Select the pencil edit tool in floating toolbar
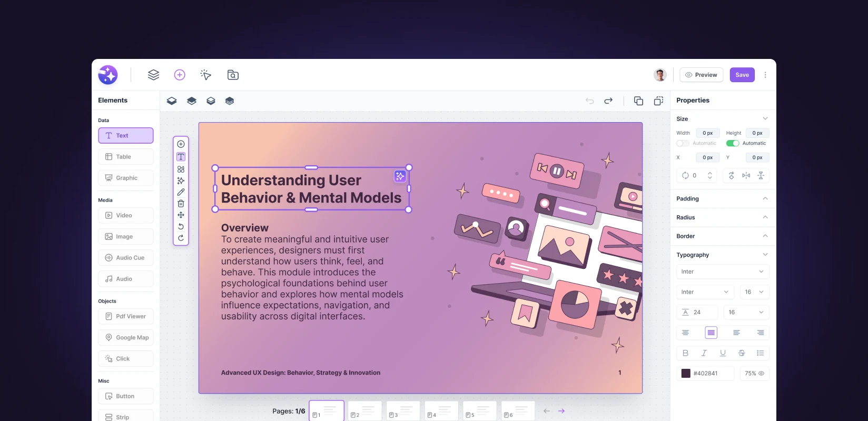The width and height of the screenshot is (868, 421). point(181,192)
